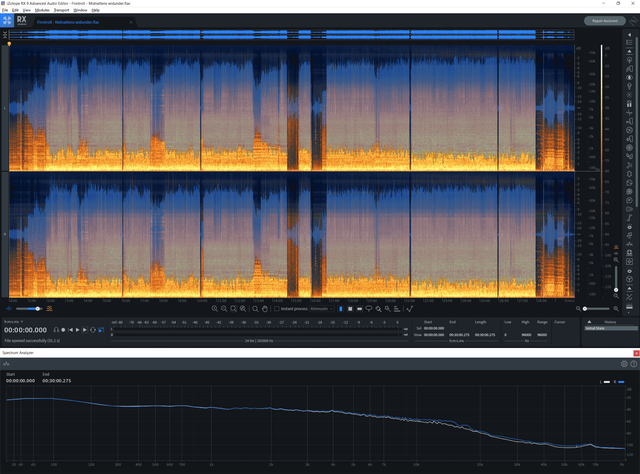Open Spectrum Analyzer settings gear
The height and width of the screenshot is (474, 640).
624,364
